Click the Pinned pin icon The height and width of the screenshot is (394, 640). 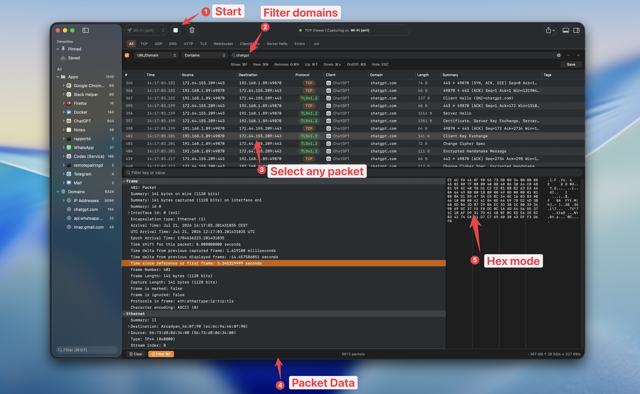click(63, 49)
